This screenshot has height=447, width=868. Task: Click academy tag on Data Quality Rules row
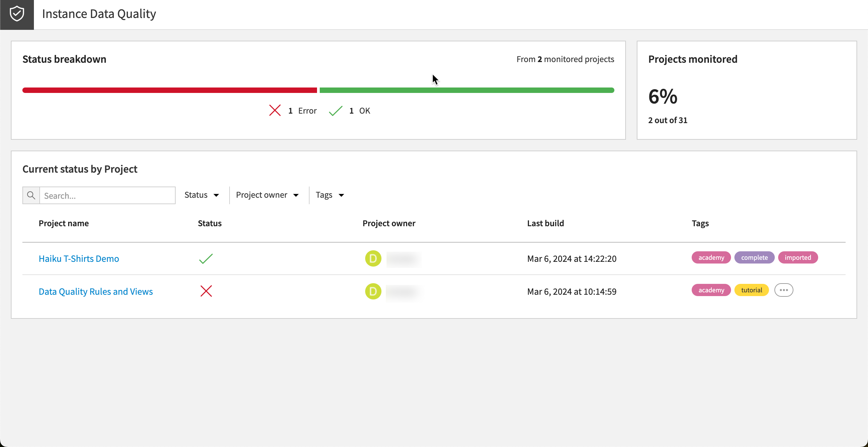click(711, 290)
